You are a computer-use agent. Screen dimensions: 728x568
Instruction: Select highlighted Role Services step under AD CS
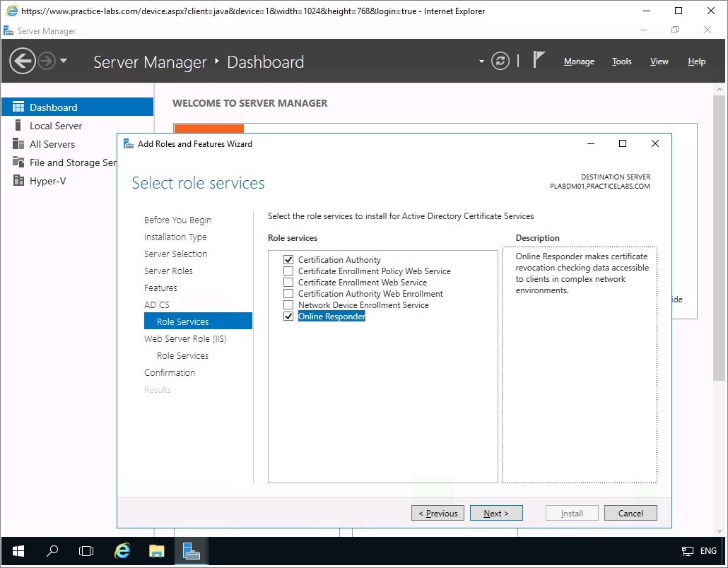[198, 321]
